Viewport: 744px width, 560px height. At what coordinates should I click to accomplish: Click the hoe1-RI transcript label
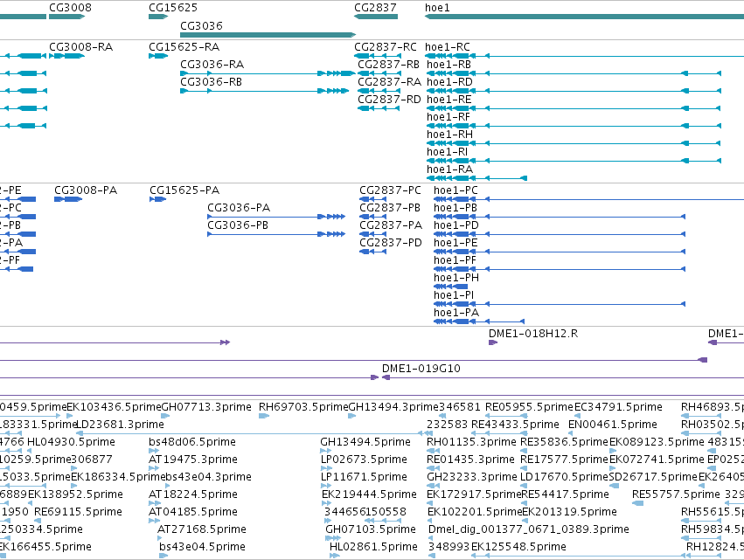[447, 152]
